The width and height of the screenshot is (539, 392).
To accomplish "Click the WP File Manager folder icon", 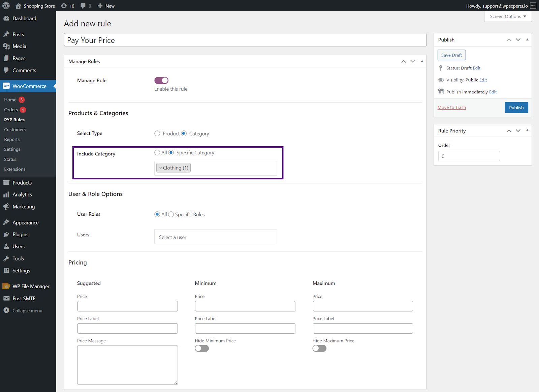I will (6, 286).
